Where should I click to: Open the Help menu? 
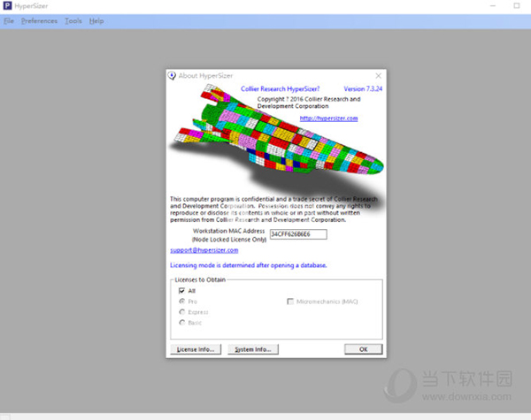coord(96,21)
